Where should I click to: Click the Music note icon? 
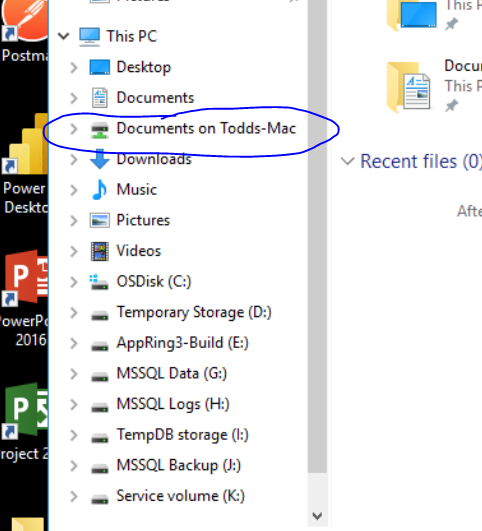tap(100, 190)
